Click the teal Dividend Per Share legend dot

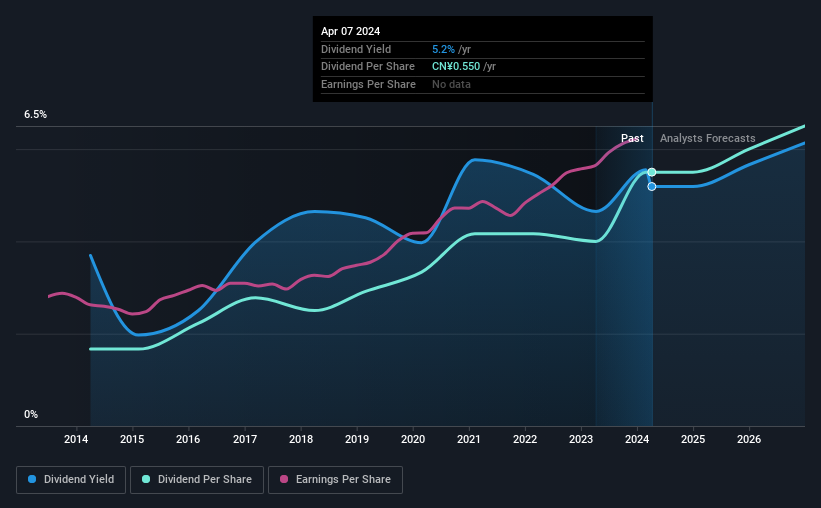146,479
